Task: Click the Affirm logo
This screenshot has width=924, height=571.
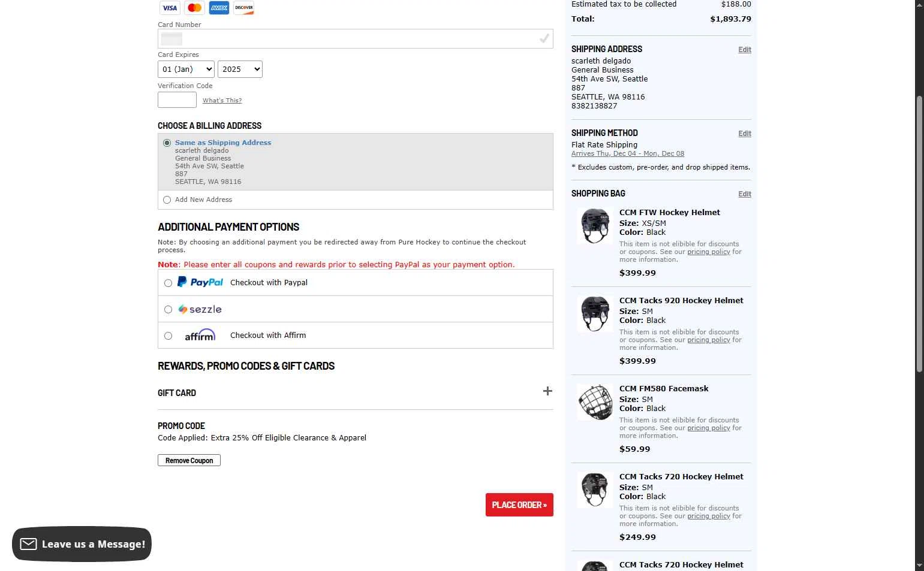Action: point(200,335)
